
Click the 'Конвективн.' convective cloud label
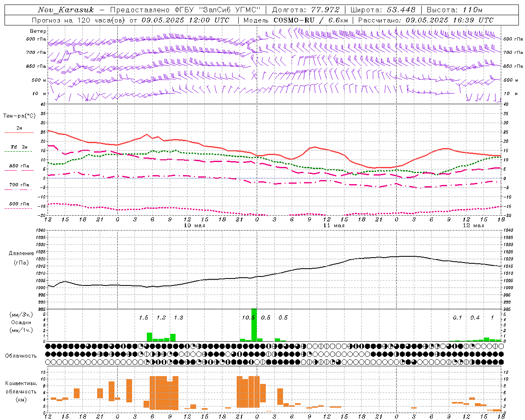point(21,383)
